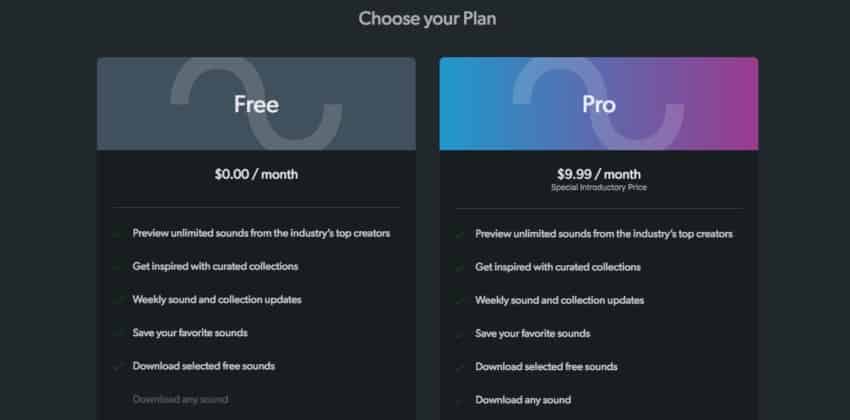The image size is (850, 420).
Task: Click Pro plan's 'Save your favorite sounds' checkmark
Action: tap(460, 333)
